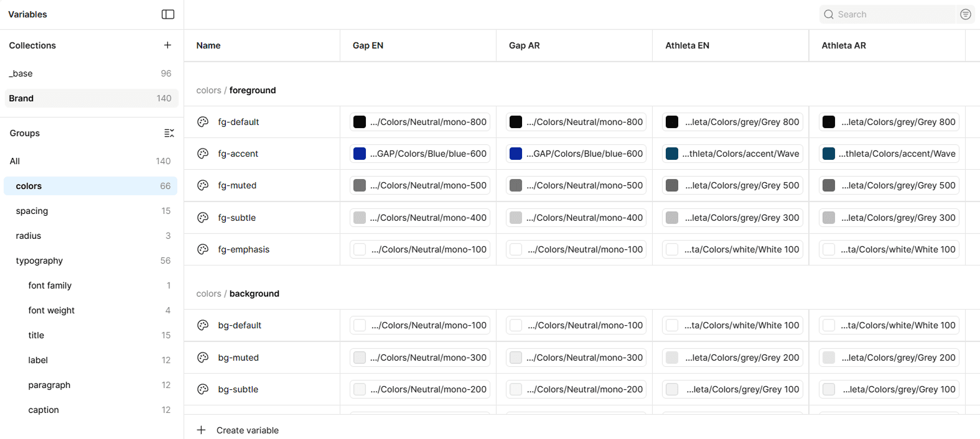Select the fg-default variable name
980x439 pixels.
(238, 122)
